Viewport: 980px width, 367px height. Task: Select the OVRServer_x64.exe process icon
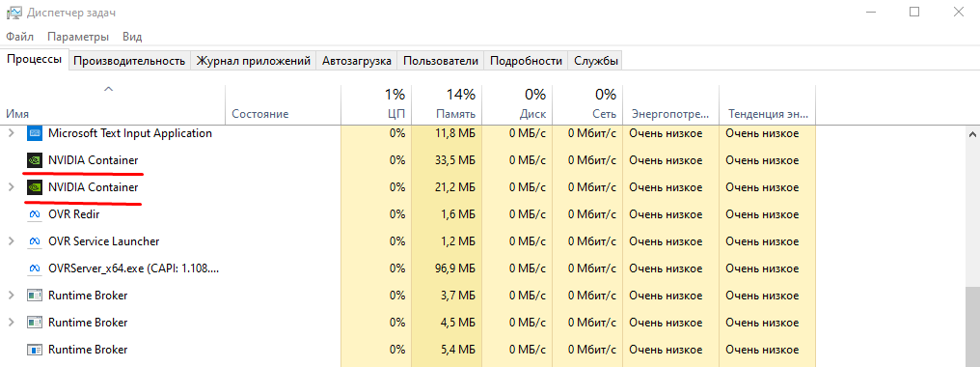[35, 268]
